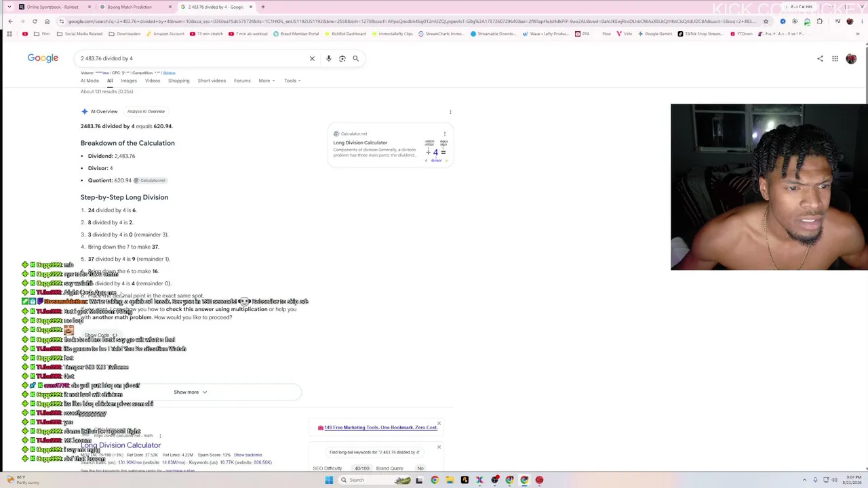Open Task View on taskbar
The image size is (868, 488).
pyautogui.click(x=419, y=480)
